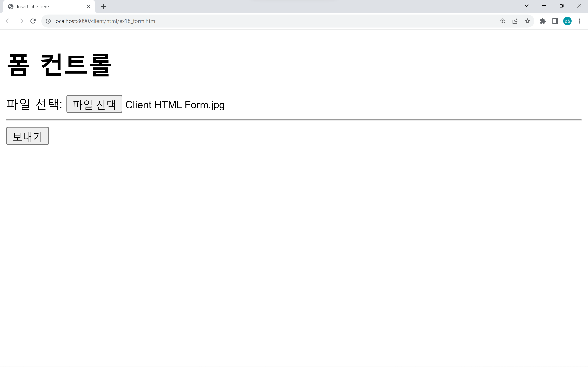Bookmark this tab with star
This screenshot has height=367, width=588.
(527, 21)
